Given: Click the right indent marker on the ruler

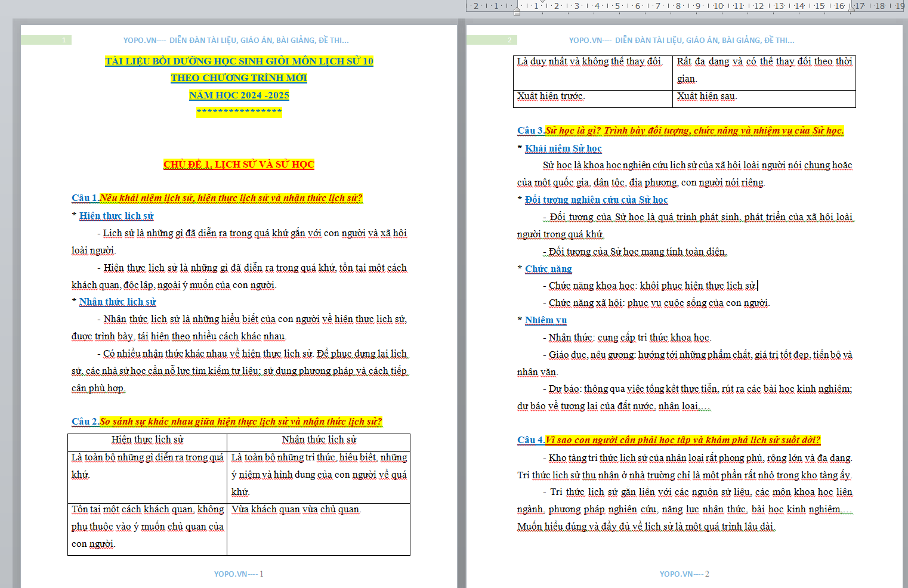Looking at the screenshot, I should pos(852,9).
